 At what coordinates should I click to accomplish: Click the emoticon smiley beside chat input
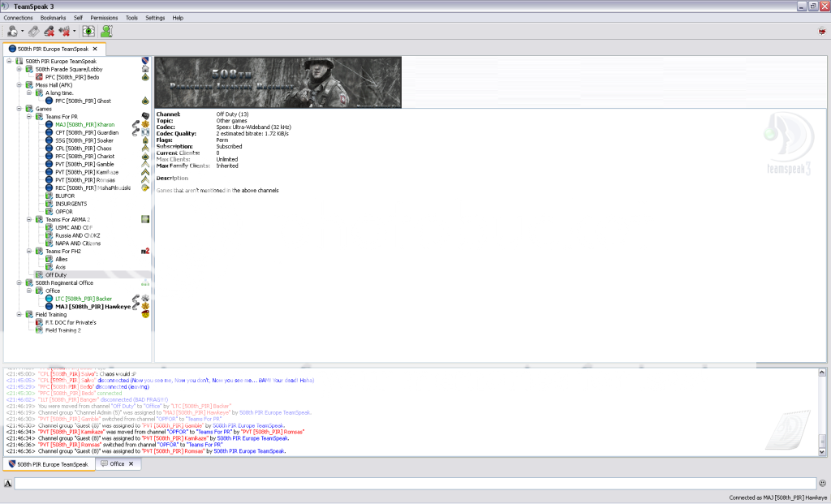click(822, 483)
